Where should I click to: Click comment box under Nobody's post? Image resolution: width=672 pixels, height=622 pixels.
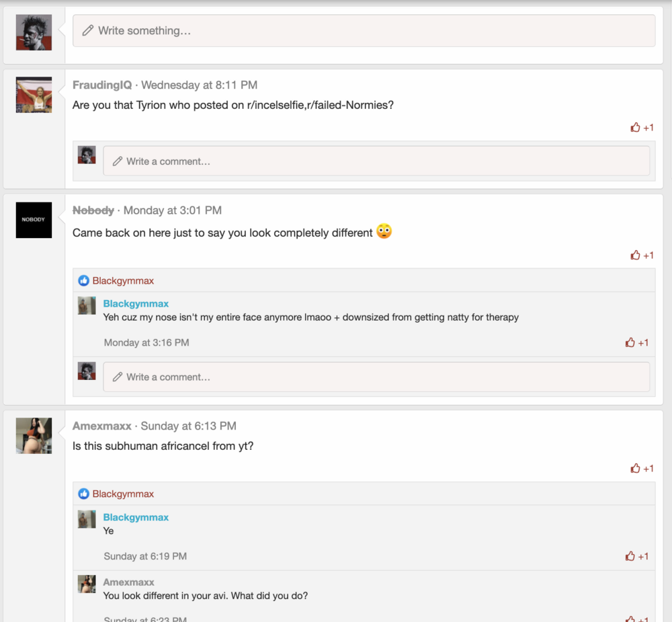pos(376,377)
